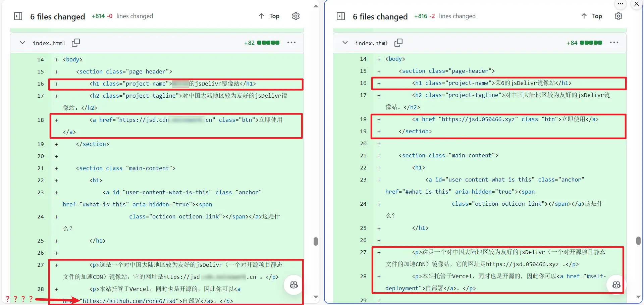This screenshot has width=644, height=305.
Task: Click '6 files changed' heading in right pane
Action: 380,16
